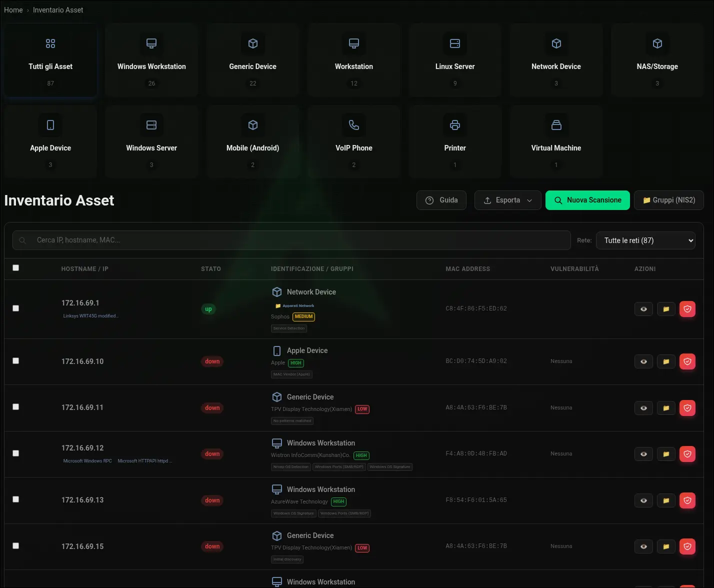
Task: Click the Apparati Network group tag
Action: 295,305
